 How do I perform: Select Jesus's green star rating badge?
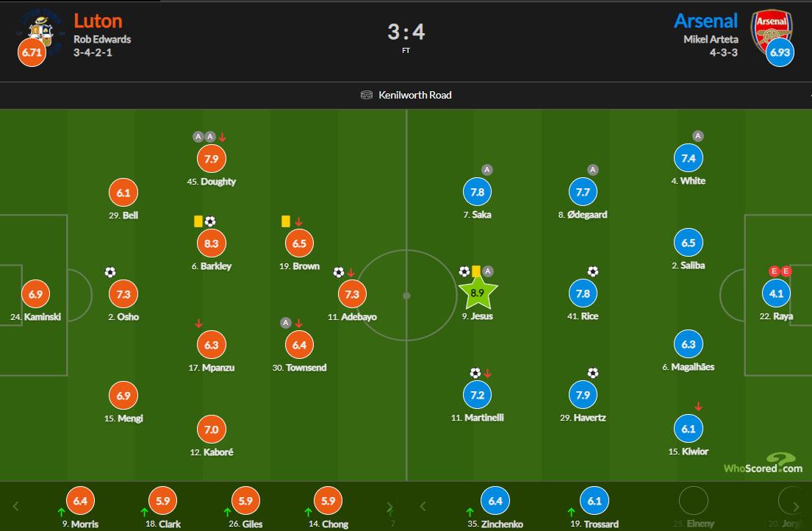476,293
